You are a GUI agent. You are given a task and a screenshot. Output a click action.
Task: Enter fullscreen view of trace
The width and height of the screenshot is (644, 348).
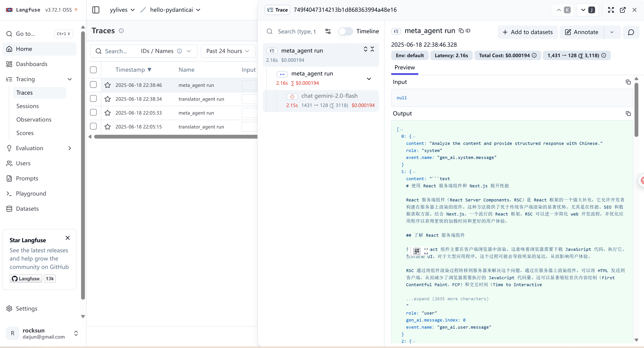(x=611, y=10)
